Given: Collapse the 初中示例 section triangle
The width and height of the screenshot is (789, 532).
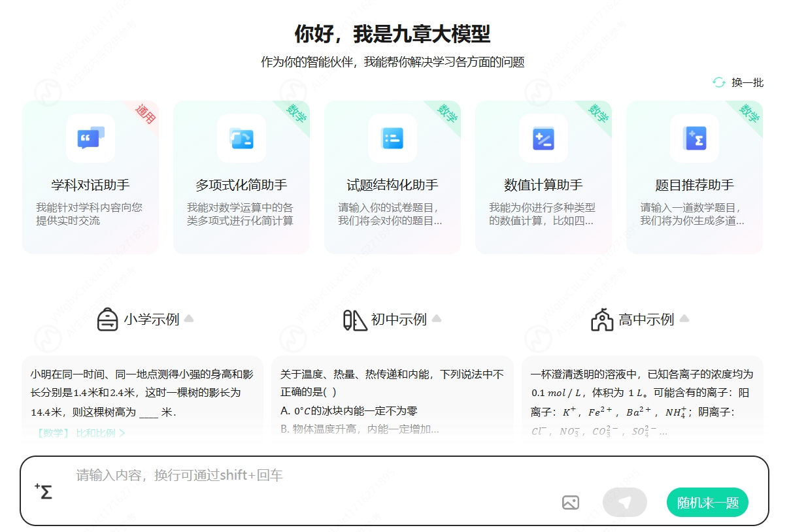Looking at the screenshot, I should tap(437, 318).
